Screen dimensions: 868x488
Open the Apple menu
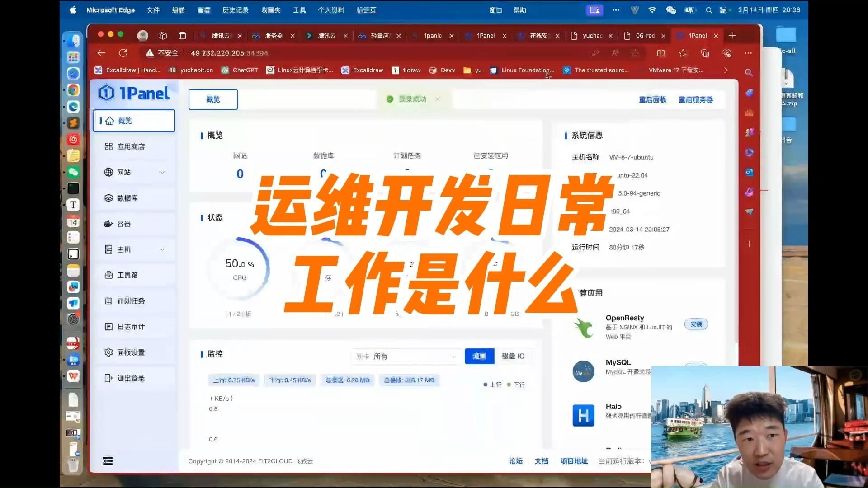(73, 10)
